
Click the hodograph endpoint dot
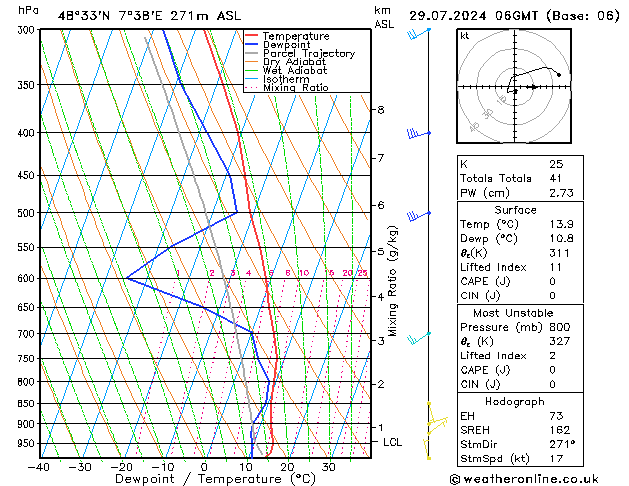point(559,75)
